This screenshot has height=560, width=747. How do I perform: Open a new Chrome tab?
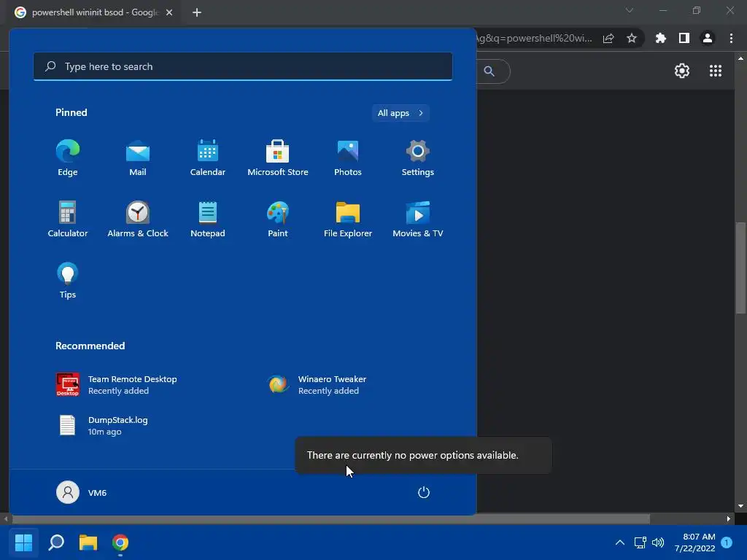point(197,12)
